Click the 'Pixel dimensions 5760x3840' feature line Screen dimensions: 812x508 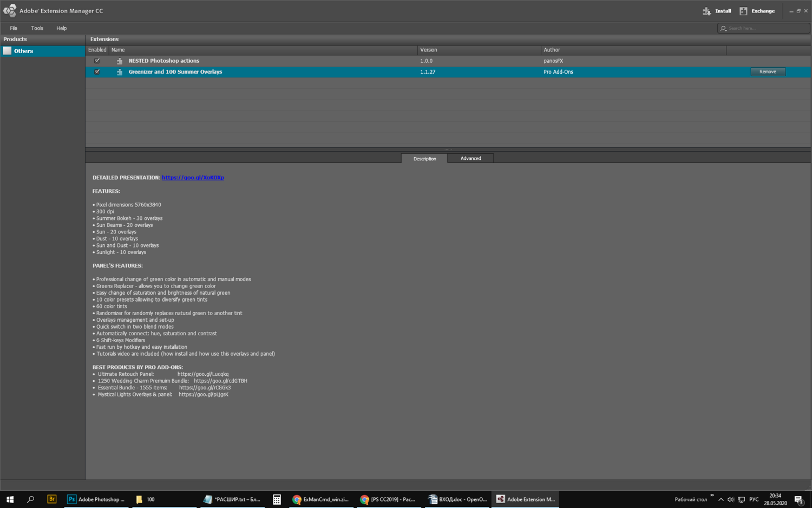click(x=127, y=205)
